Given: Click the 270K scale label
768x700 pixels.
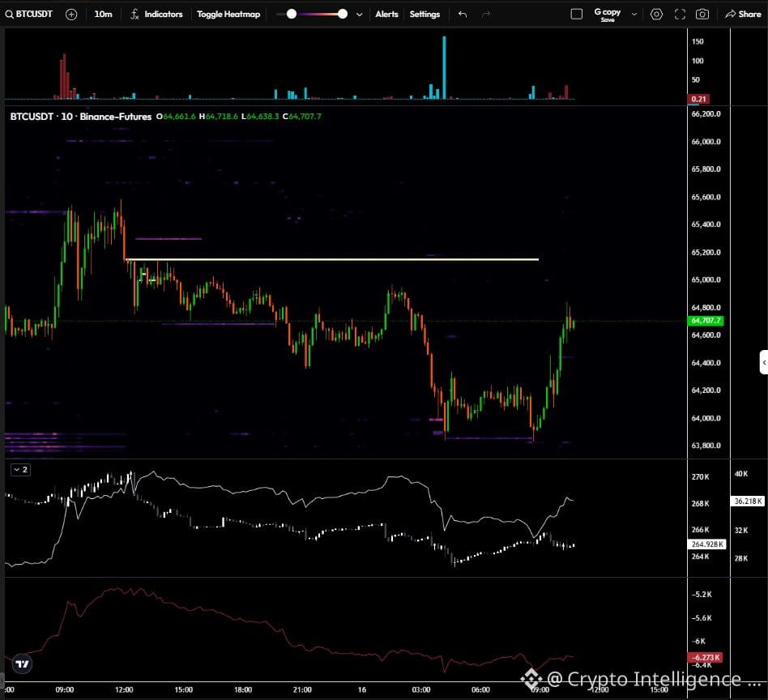Looking at the screenshot, I should tap(701, 476).
